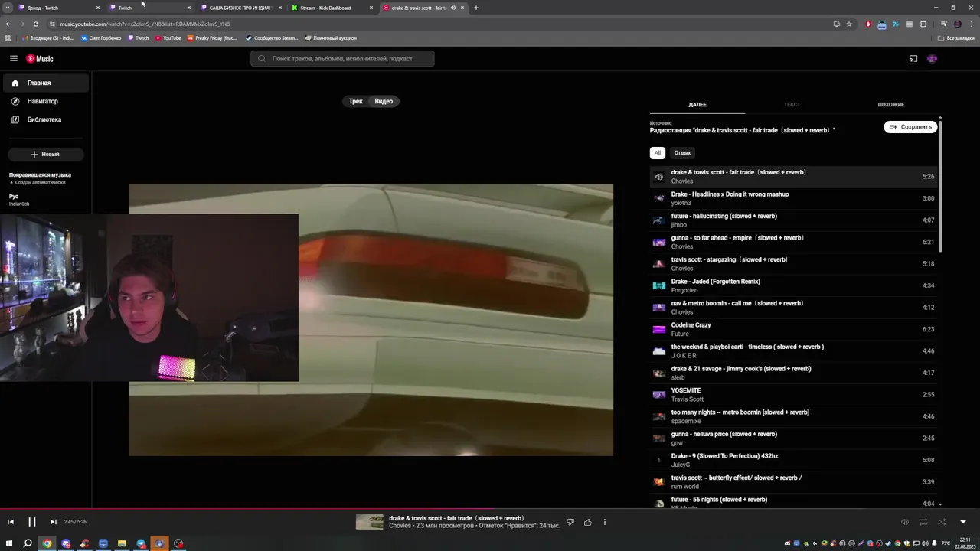Click the album thumbnail in player bar
The width and height of the screenshot is (980, 551).
pos(370,522)
